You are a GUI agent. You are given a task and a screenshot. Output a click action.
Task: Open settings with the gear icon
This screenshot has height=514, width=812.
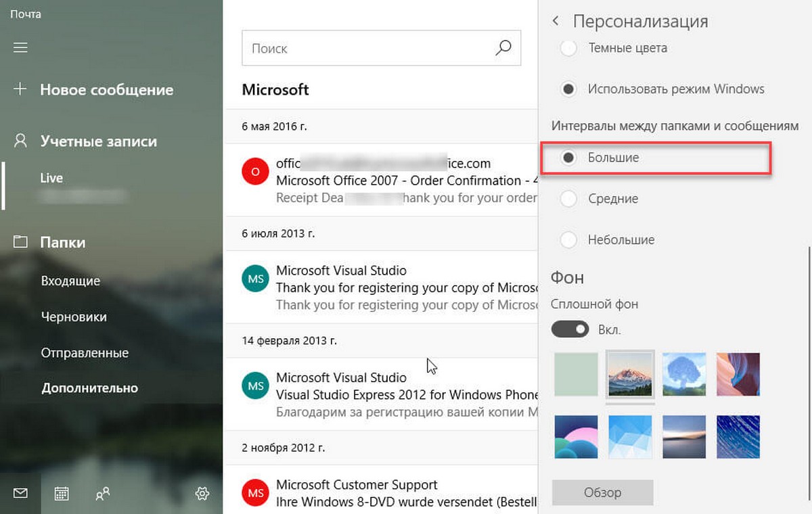[202, 494]
